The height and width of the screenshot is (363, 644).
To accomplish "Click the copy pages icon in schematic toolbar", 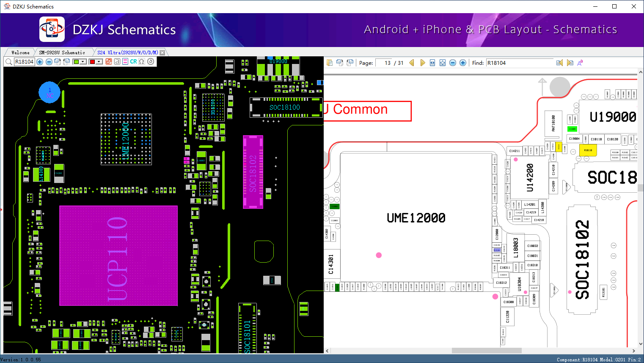I will (x=330, y=63).
